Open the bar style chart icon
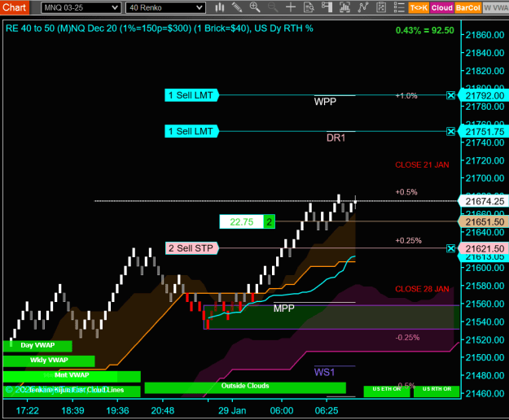 pyautogui.click(x=220, y=7)
